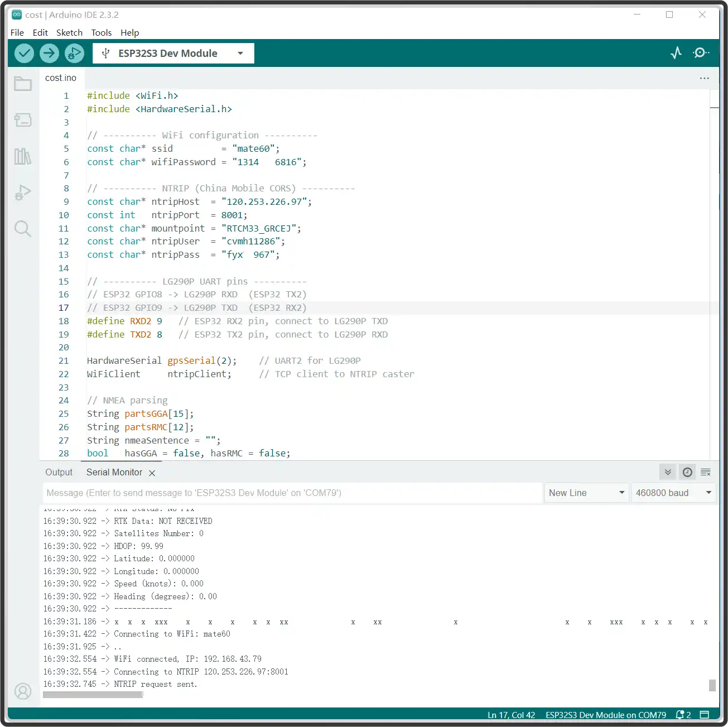
Task: Clear the Serial Monitor output
Action: [706, 472]
